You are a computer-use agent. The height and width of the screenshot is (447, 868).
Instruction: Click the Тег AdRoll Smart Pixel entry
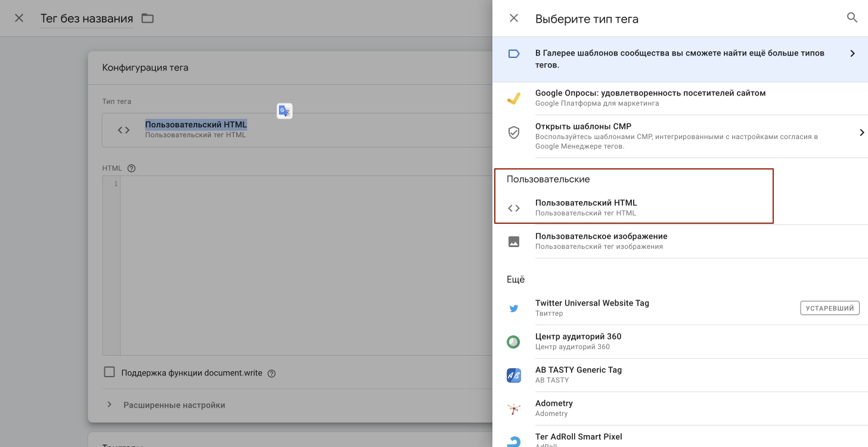[x=578, y=438]
